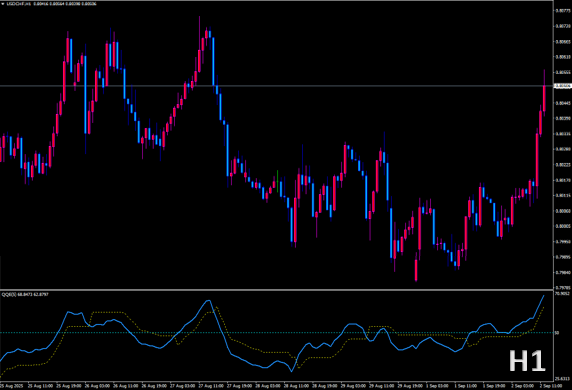This screenshot has width=572, height=390.
Task: Click the triangle arrow beside the USDCHF title
Action: (x=3, y=4)
